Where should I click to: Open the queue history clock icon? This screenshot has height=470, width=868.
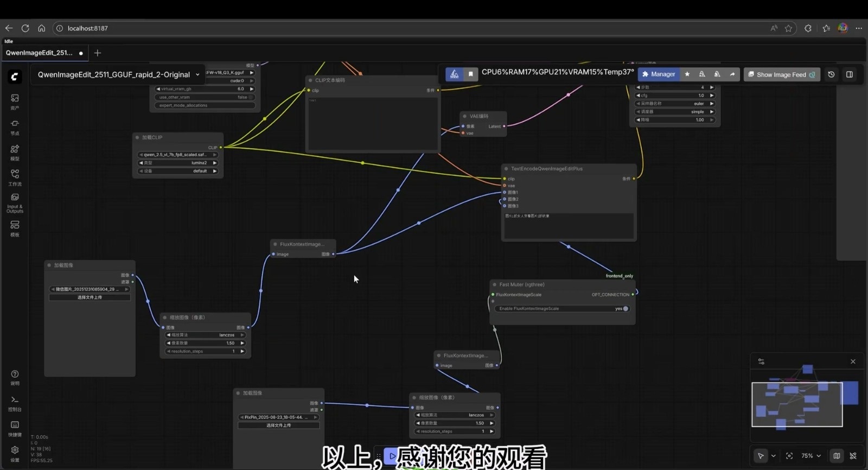[831, 74]
